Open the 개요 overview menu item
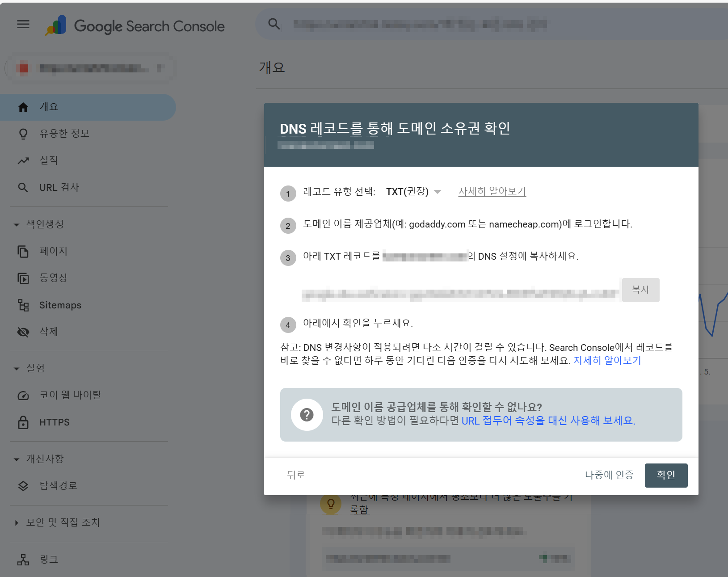728x577 pixels. click(x=88, y=107)
